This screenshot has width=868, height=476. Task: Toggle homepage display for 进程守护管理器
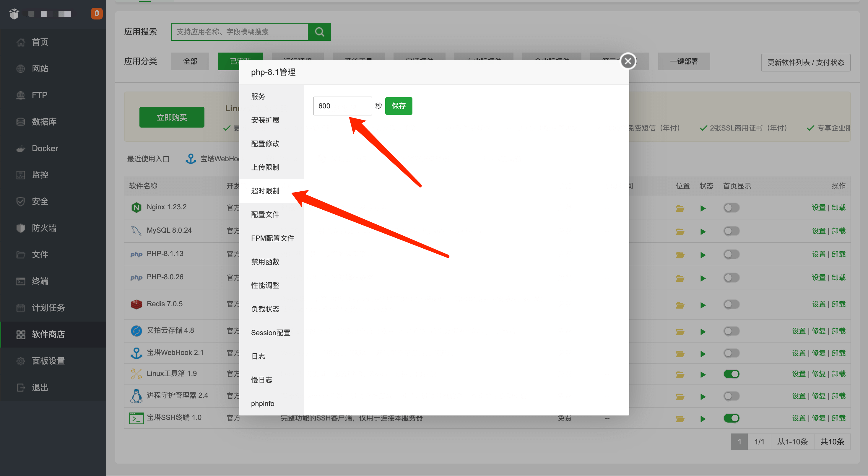click(x=731, y=396)
